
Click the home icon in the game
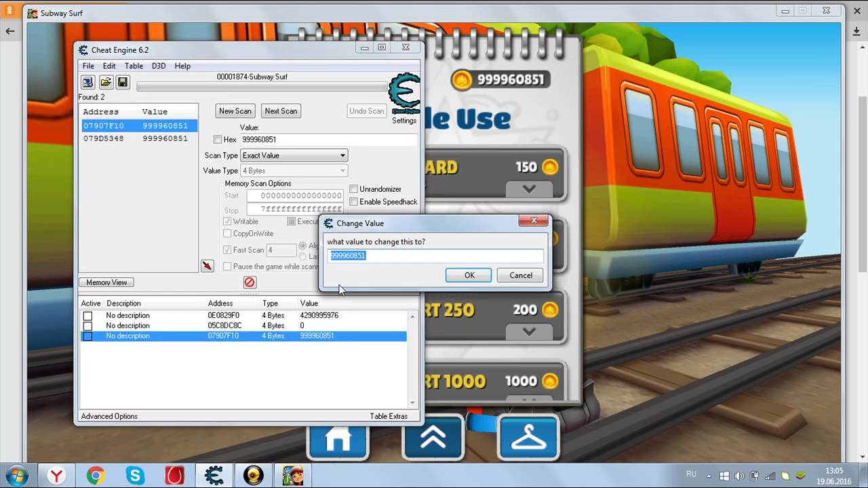tap(338, 439)
